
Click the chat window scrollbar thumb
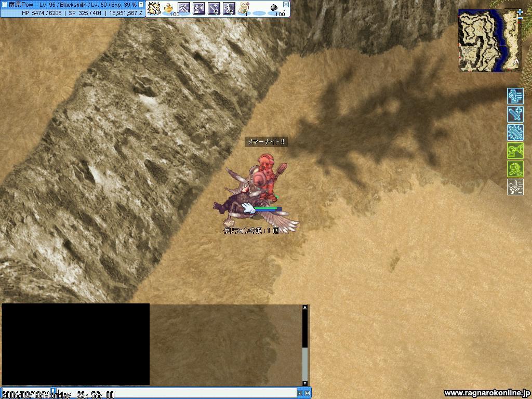point(304,363)
